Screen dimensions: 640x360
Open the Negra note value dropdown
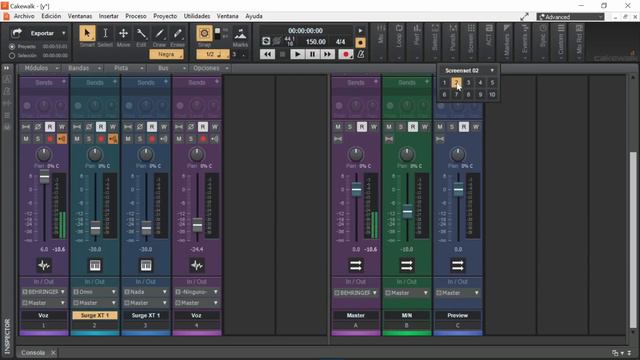click(x=166, y=54)
